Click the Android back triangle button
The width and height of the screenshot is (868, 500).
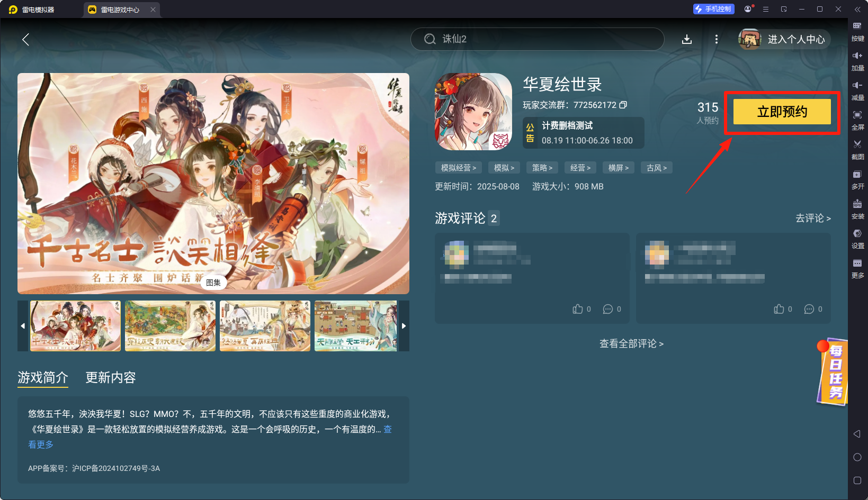[x=857, y=434]
